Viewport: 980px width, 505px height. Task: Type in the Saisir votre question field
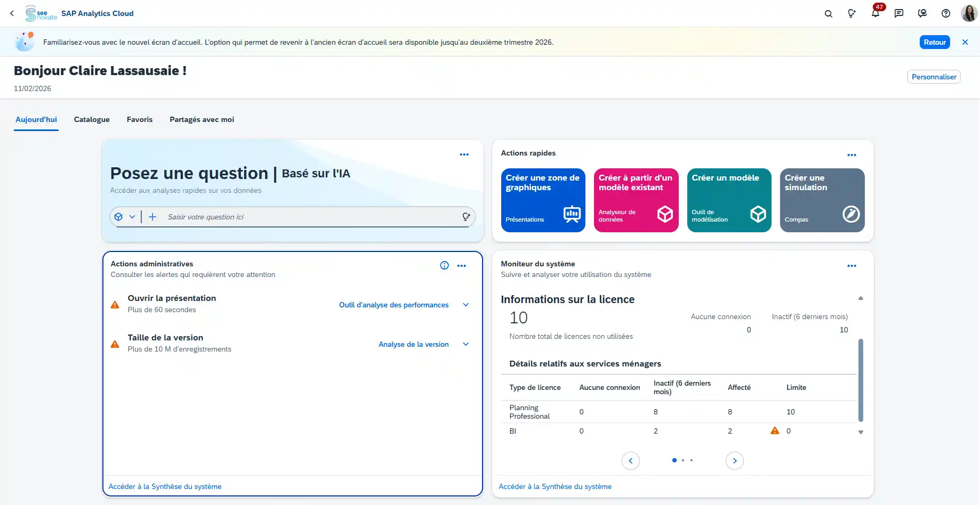click(x=309, y=217)
